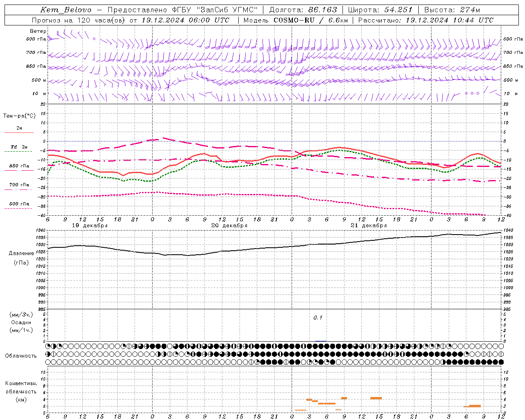Click the '19 декабря' date label
The width and height of the screenshot is (525, 420).
click(90, 226)
